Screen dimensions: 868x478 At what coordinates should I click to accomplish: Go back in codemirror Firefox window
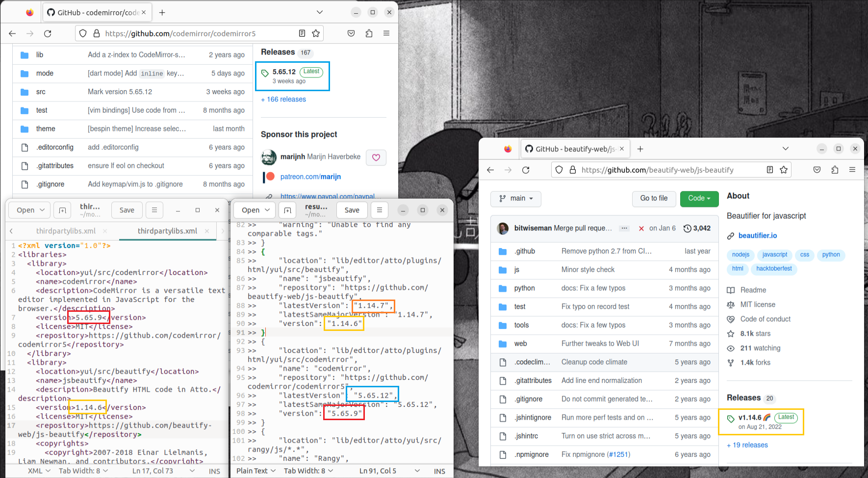pos(12,33)
